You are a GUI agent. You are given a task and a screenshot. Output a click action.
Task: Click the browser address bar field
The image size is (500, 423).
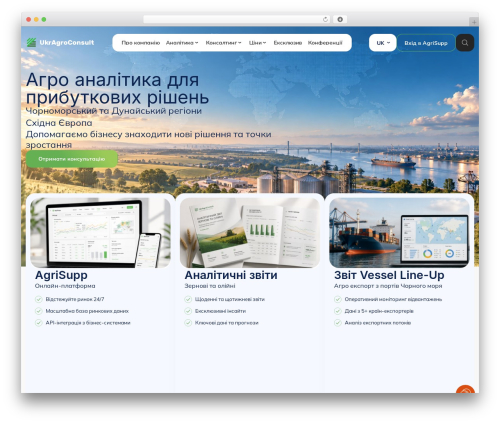pos(237,20)
